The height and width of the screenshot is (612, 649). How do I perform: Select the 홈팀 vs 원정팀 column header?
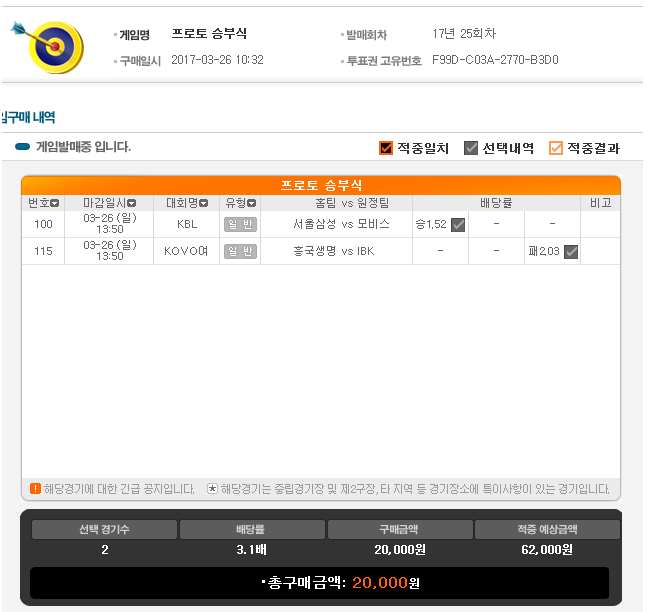(x=337, y=203)
